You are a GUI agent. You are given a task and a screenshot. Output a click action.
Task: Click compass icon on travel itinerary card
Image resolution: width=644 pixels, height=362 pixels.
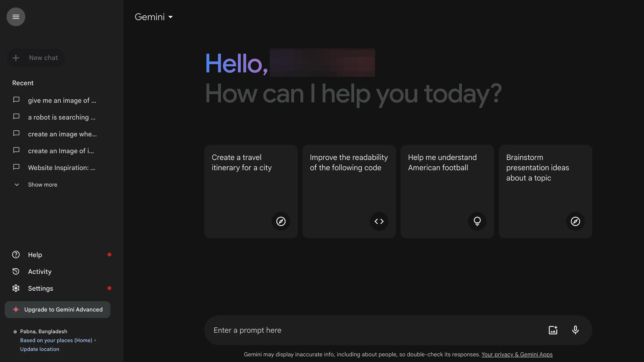[281, 221]
